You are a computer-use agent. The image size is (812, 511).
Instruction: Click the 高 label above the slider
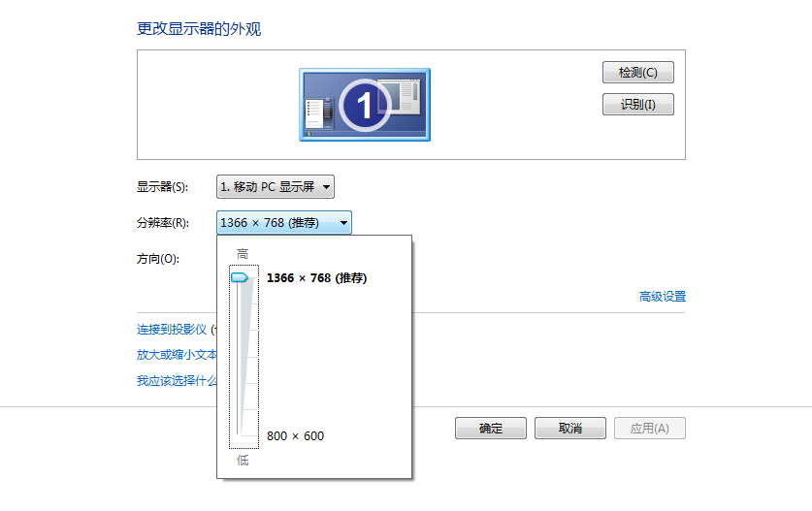pos(243,254)
